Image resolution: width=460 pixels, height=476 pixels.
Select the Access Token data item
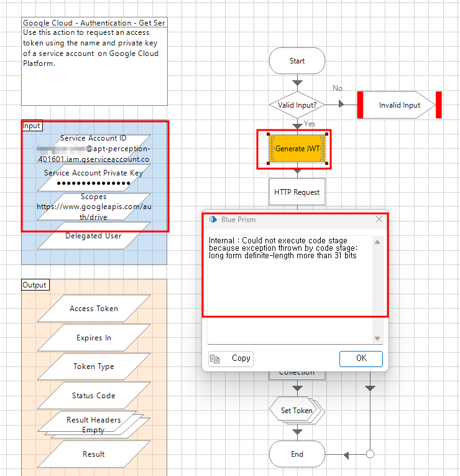pos(94,309)
